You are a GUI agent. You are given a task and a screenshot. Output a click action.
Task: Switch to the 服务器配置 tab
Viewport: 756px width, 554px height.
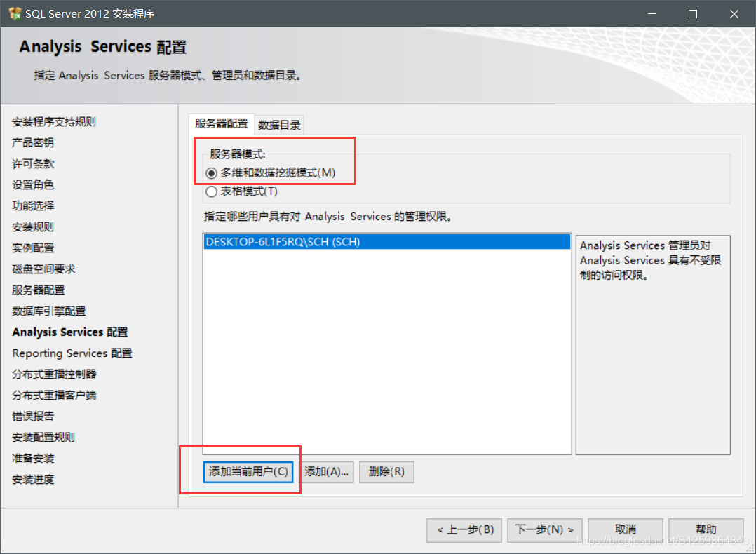pyautogui.click(x=222, y=124)
